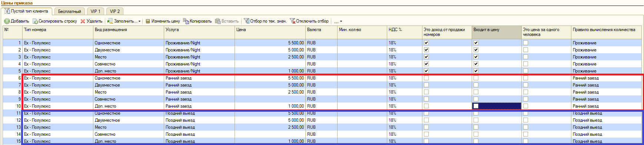Image resolution: width=644 pixels, height=145 pixels.
Task: Select Совместно cell in row 14
Action: (x=129, y=134)
